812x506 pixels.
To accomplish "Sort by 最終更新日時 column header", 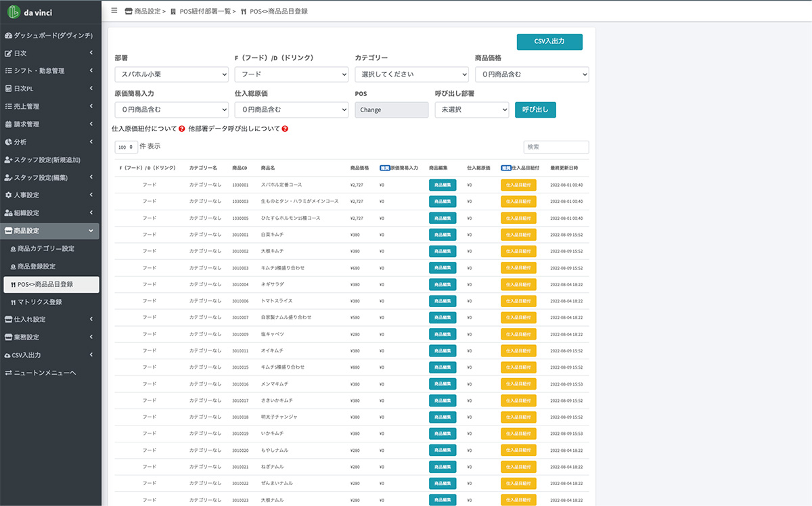I will (x=564, y=166).
